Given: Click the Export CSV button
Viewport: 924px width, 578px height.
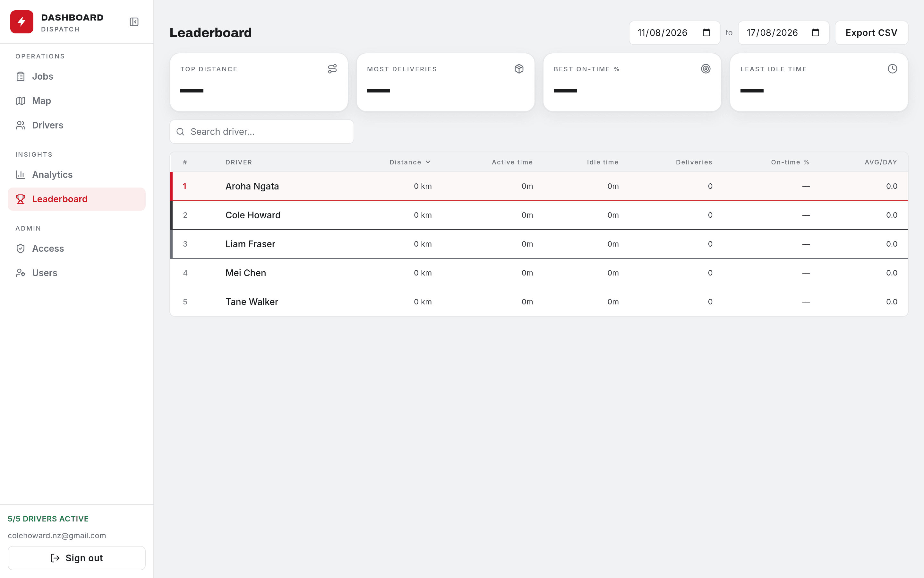Looking at the screenshot, I should tap(871, 33).
